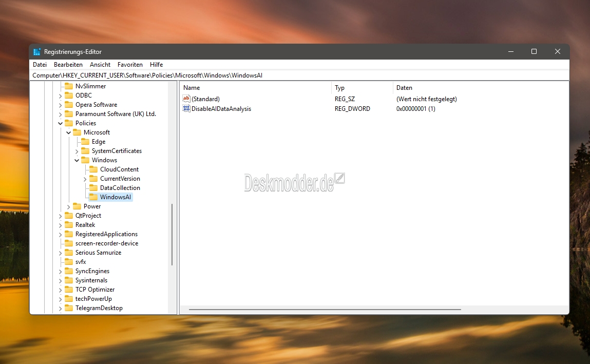This screenshot has height=364, width=590.
Task: Click the 0x00000001 (1) data cell
Action: 416,109
